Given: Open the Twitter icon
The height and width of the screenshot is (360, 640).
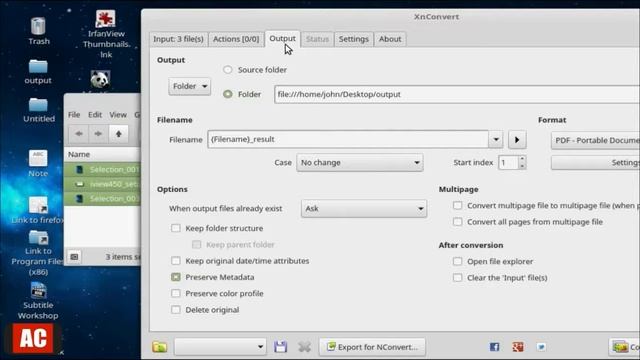Looking at the screenshot, I should click(x=541, y=347).
